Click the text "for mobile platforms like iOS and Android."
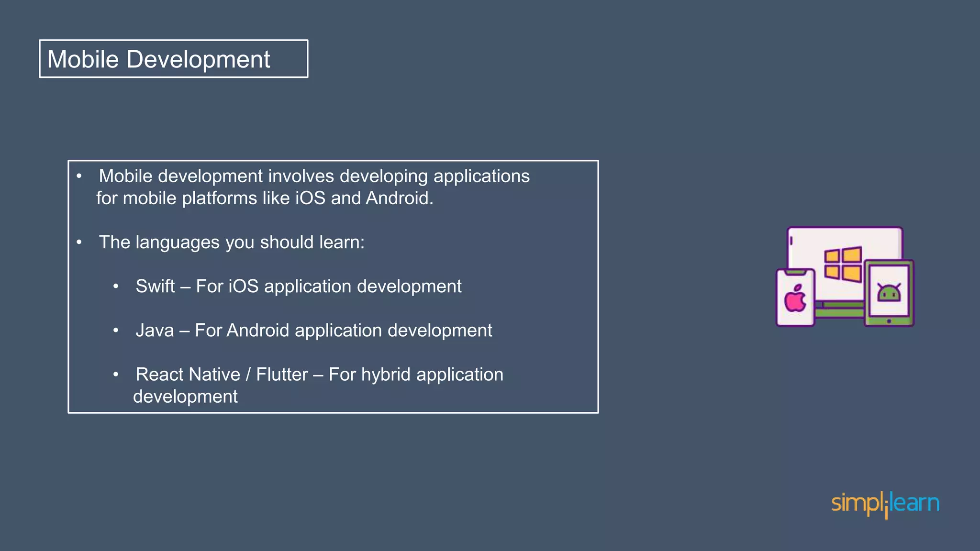 coord(265,198)
